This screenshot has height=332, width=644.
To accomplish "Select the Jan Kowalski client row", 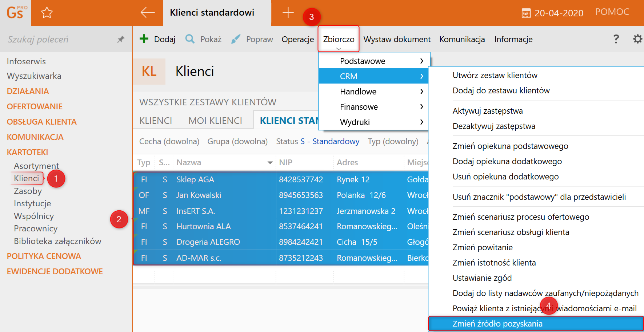I will coord(280,195).
